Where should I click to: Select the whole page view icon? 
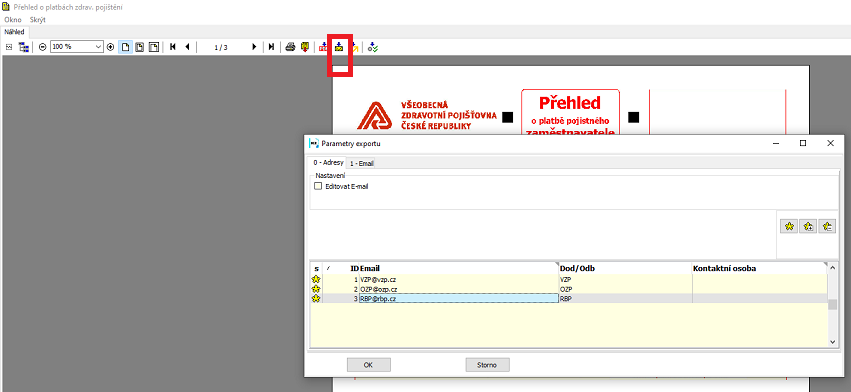point(125,47)
